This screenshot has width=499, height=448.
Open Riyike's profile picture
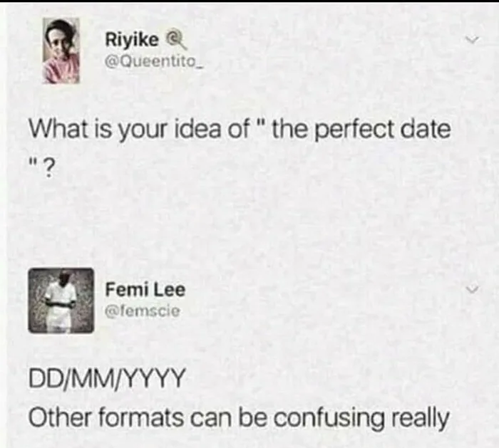(x=61, y=51)
